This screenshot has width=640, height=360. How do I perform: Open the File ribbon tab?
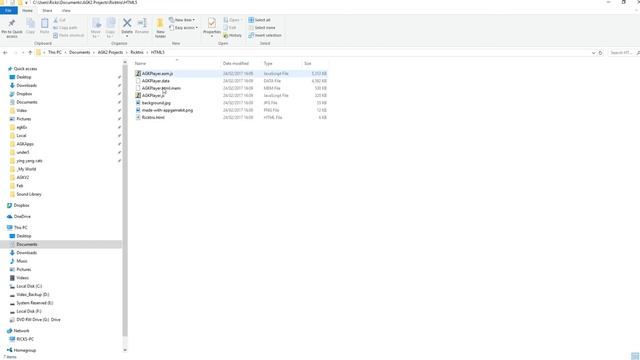tap(8, 11)
